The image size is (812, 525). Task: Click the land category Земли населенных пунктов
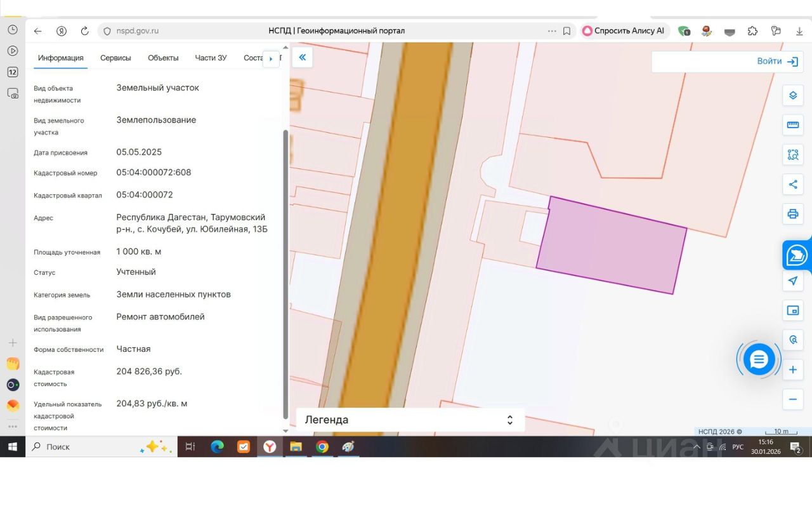(173, 294)
